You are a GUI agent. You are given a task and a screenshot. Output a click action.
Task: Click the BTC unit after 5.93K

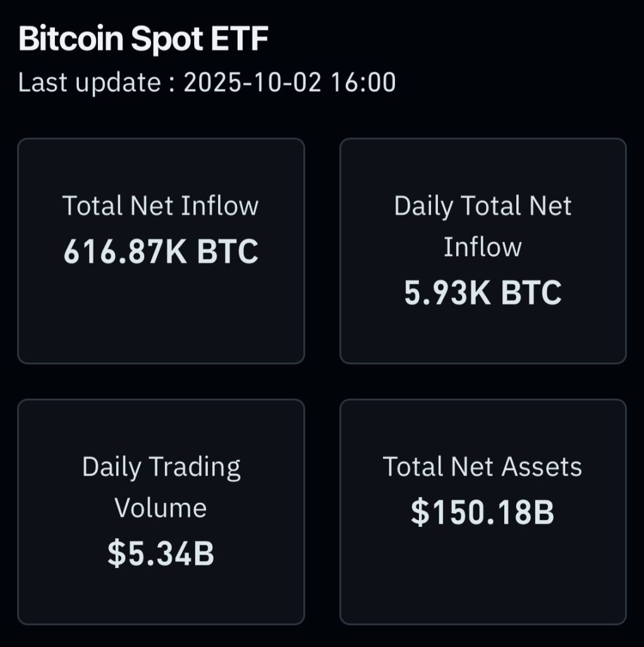click(x=531, y=293)
